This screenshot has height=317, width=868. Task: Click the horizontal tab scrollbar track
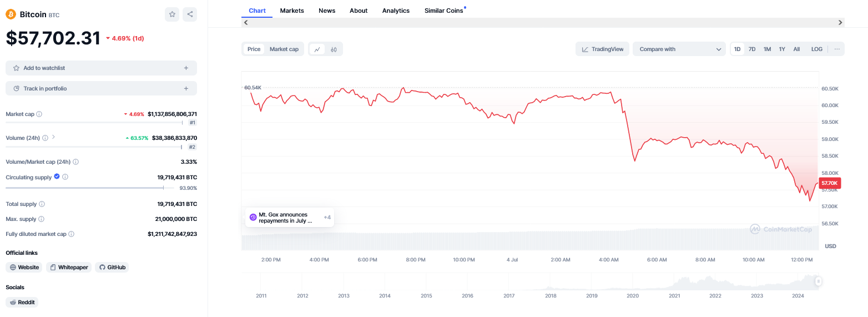coord(543,23)
